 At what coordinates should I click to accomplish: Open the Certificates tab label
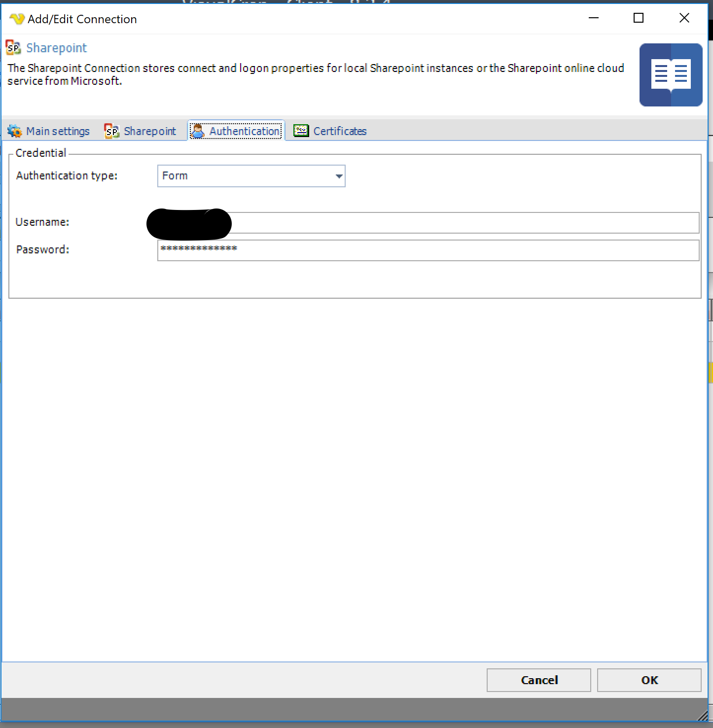pyautogui.click(x=340, y=131)
